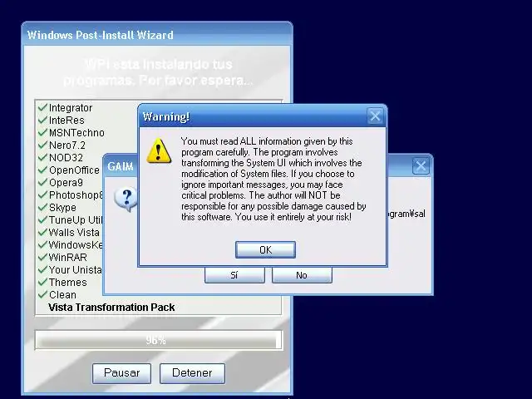Select NOD32 list entry
Viewport: 532px width, 399px height.
coord(66,158)
